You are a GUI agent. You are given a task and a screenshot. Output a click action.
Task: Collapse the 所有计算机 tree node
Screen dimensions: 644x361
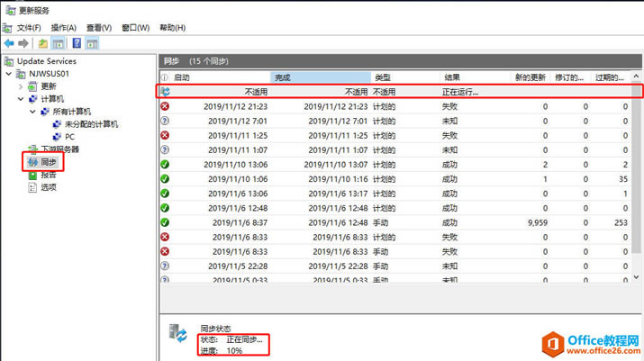click(x=32, y=112)
